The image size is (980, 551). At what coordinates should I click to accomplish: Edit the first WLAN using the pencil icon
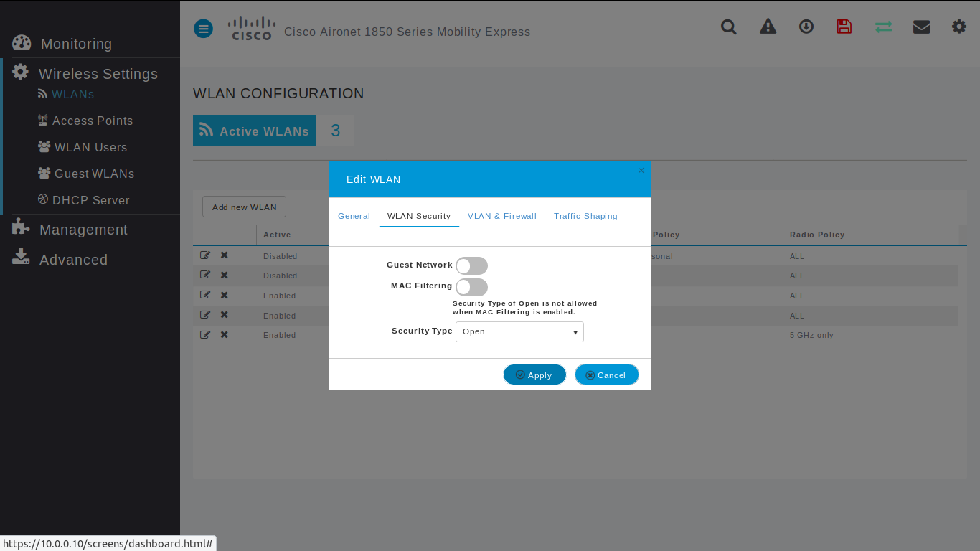tap(205, 255)
